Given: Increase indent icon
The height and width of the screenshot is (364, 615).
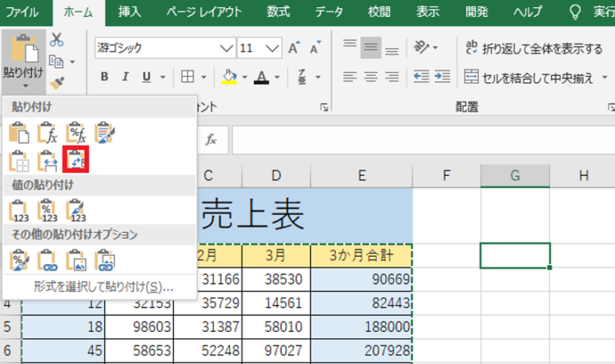Looking at the screenshot, I should (442, 77).
